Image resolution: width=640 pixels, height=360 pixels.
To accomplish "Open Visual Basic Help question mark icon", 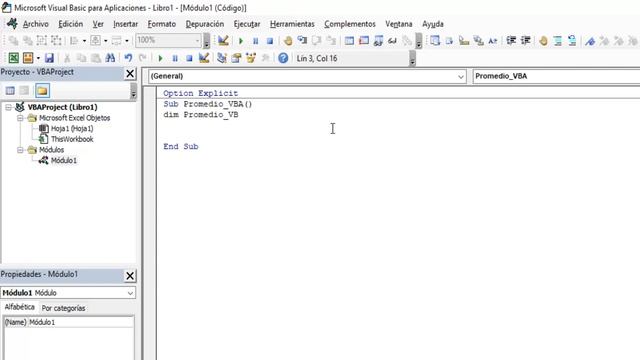I will (283, 58).
